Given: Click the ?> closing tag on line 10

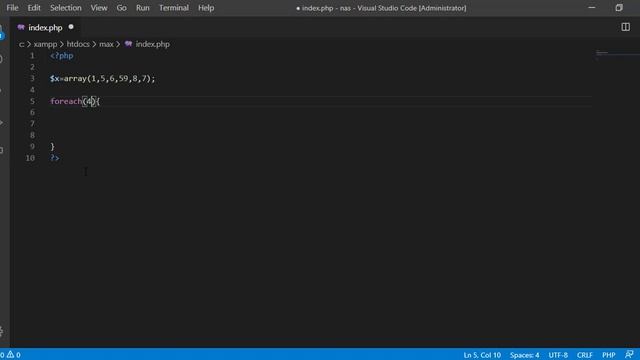Looking at the screenshot, I should (x=55, y=158).
